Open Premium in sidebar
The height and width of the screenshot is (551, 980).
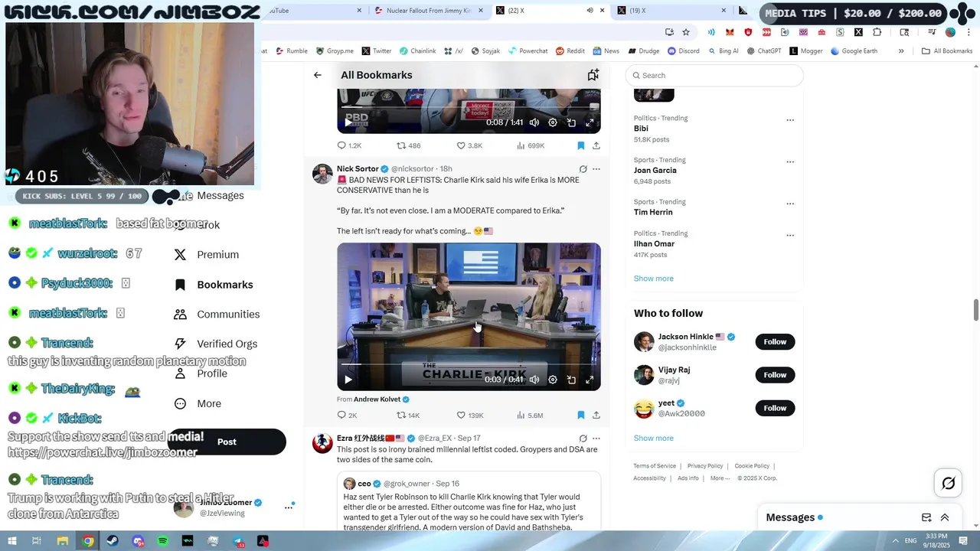[x=207, y=255]
